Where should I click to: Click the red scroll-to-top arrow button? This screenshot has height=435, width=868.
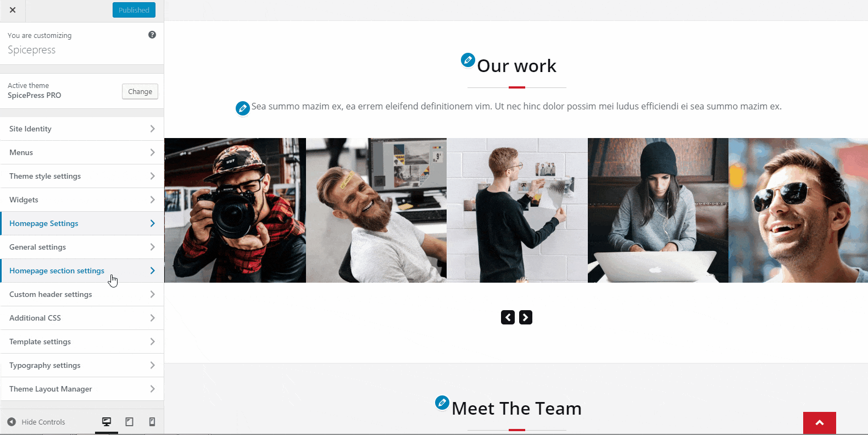(x=819, y=423)
